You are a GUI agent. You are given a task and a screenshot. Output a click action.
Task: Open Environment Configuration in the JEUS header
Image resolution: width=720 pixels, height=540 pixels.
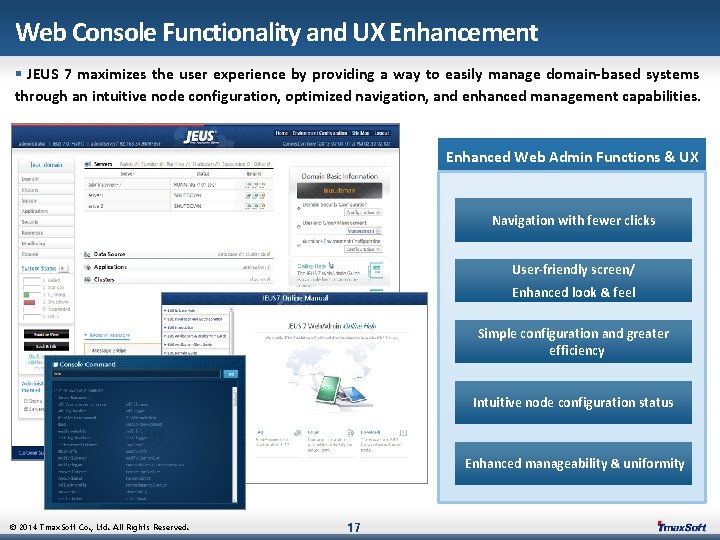320,133
